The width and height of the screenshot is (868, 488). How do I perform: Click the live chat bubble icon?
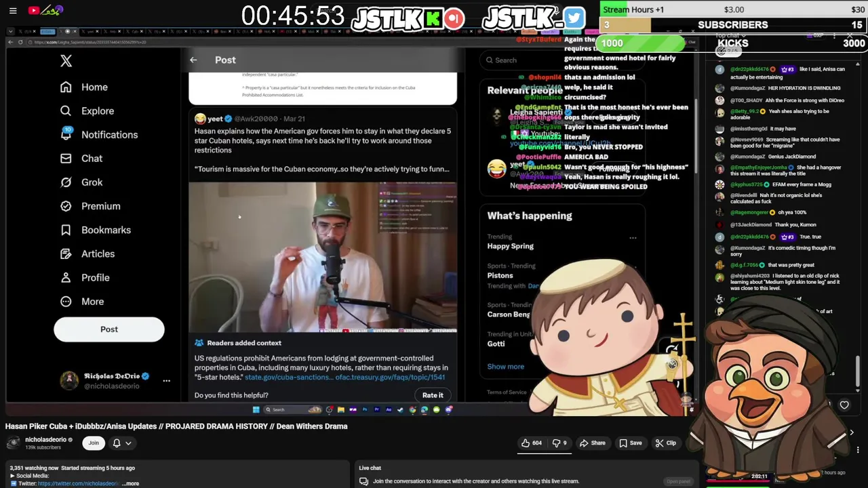363,481
